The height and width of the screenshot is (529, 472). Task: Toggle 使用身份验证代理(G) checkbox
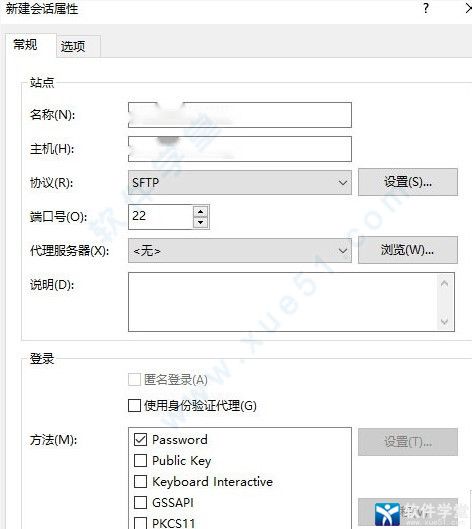pyautogui.click(x=134, y=406)
